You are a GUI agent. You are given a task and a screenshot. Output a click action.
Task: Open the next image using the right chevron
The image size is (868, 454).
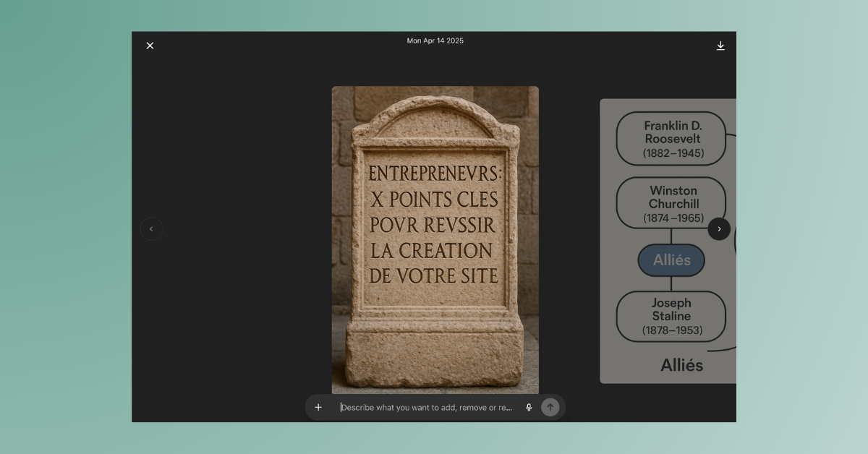point(719,228)
